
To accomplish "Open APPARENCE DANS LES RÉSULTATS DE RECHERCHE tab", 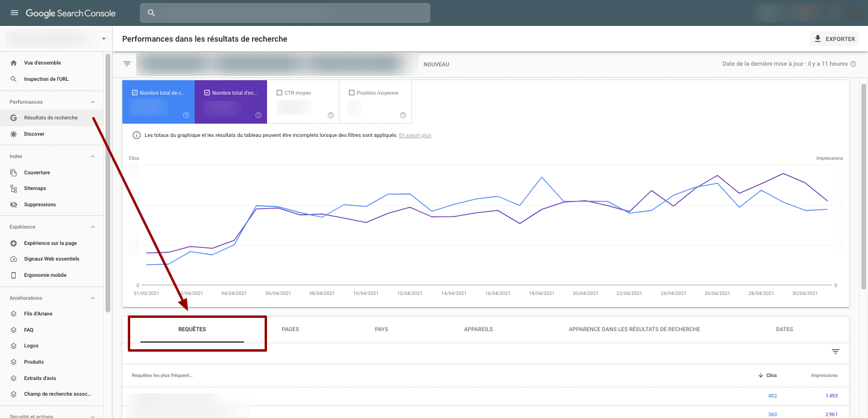I will 635,329.
